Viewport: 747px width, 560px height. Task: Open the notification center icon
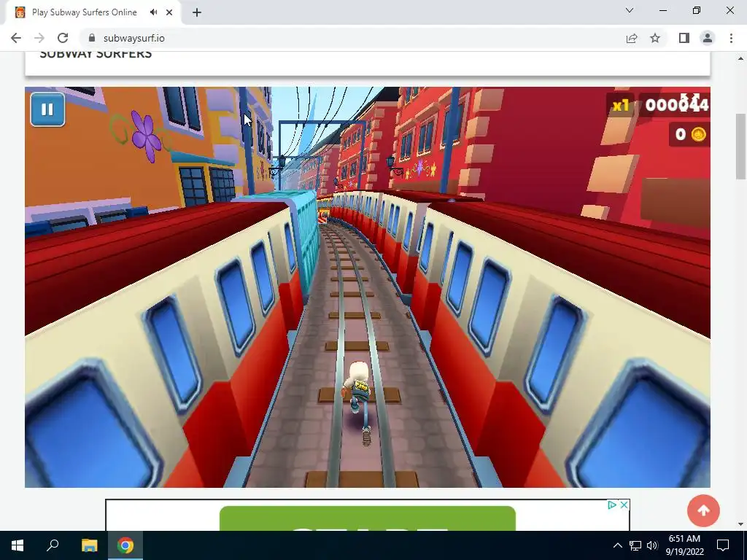coord(723,545)
